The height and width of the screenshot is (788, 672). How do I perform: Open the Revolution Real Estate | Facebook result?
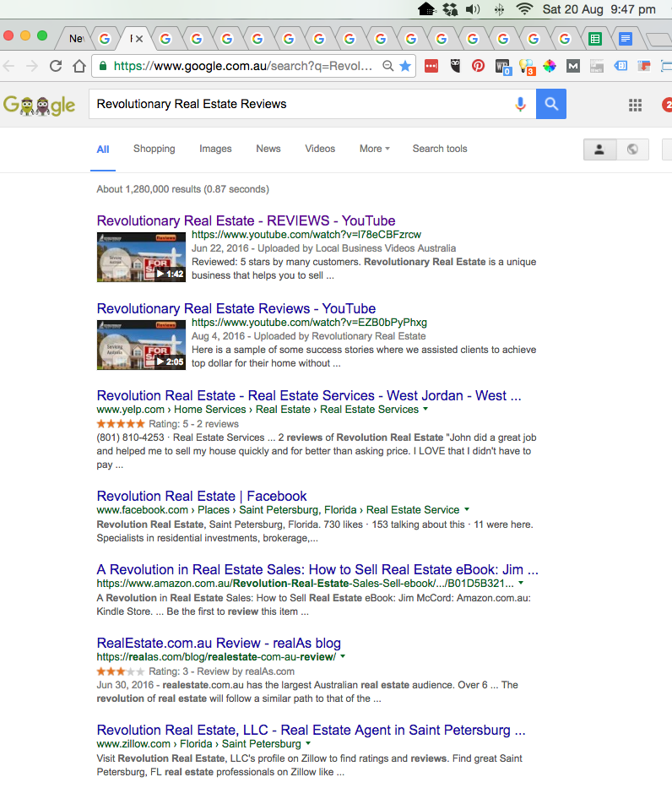point(202,496)
